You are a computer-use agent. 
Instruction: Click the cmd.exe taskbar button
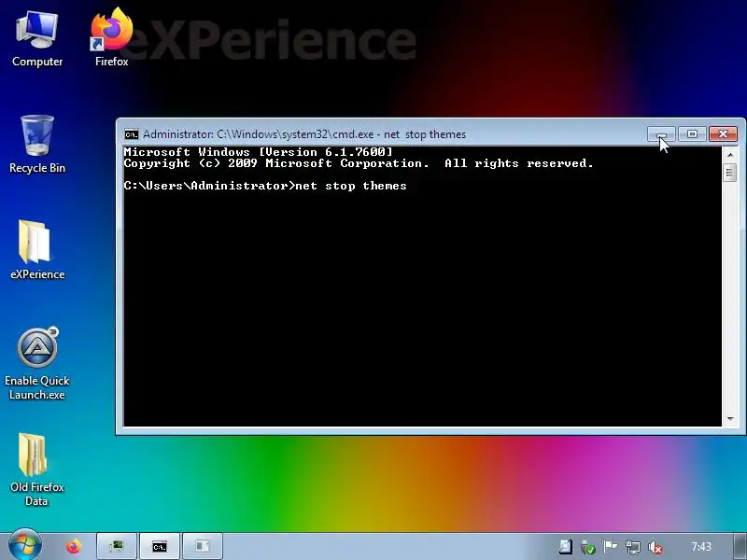coord(159,546)
